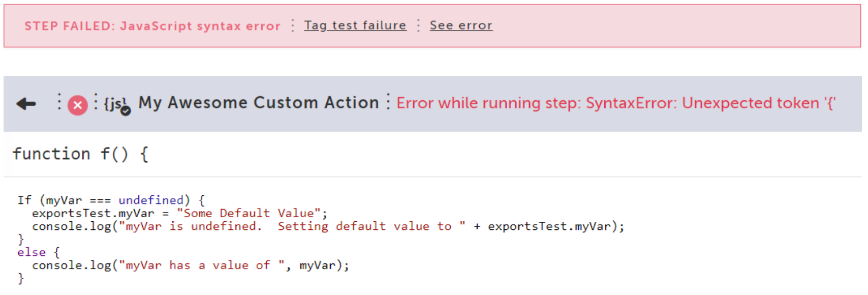
Task: Click the console.log myVar is undefined line
Action: coord(328,226)
